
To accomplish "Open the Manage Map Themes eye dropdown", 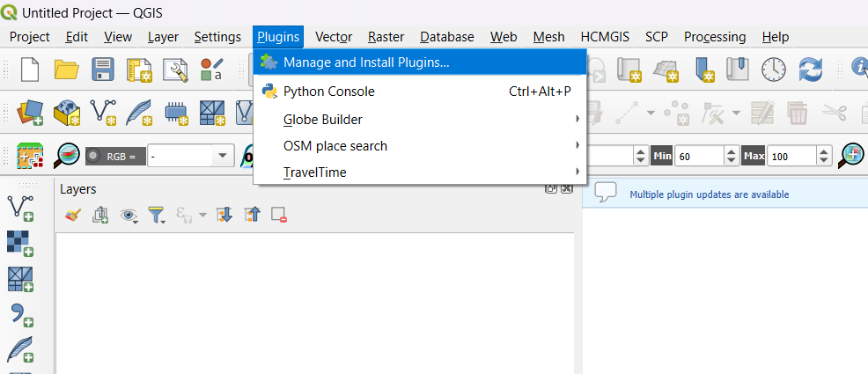I will click(129, 216).
